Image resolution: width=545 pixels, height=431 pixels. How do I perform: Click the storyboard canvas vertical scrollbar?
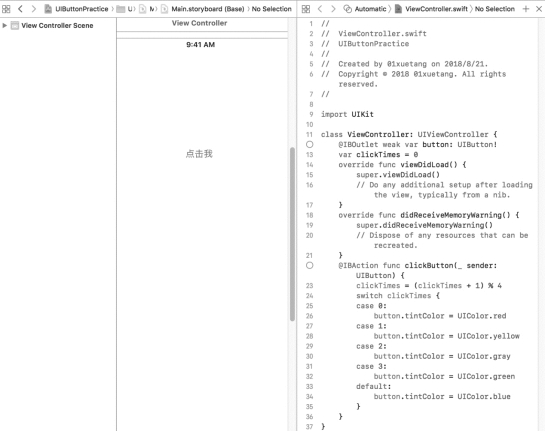click(x=292, y=234)
